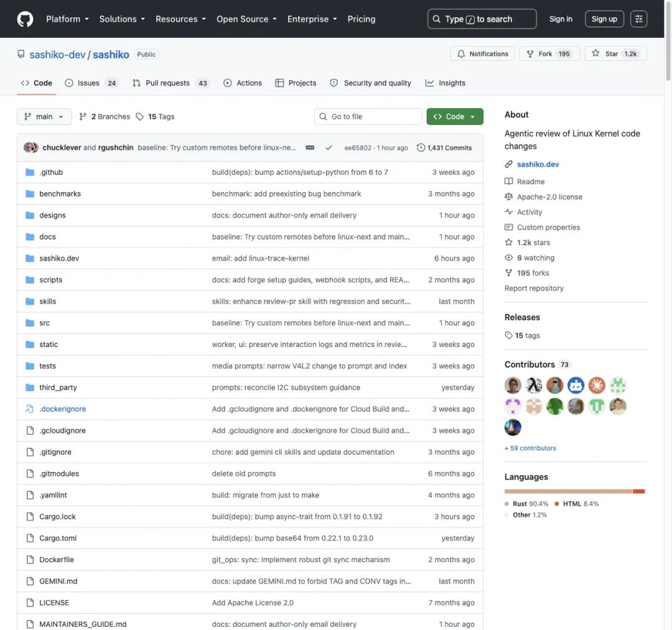
Task: Expand the Solutions dropdown menu
Action: click(122, 19)
